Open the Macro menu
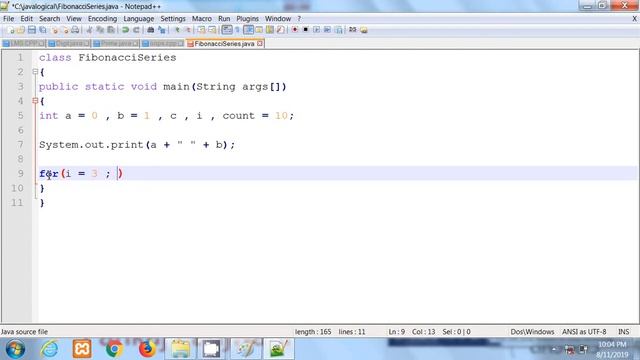Image resolution: width=640 pixels, height=360 pixels. [202, 19]
